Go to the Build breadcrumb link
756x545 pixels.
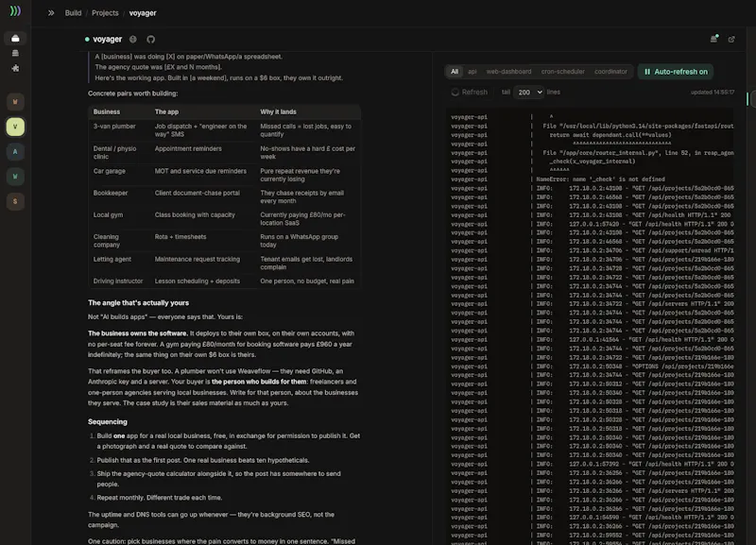[74, 13]
